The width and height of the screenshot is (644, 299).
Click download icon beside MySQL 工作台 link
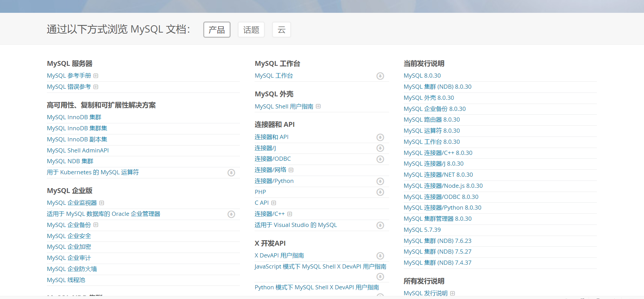click(380, 76)
